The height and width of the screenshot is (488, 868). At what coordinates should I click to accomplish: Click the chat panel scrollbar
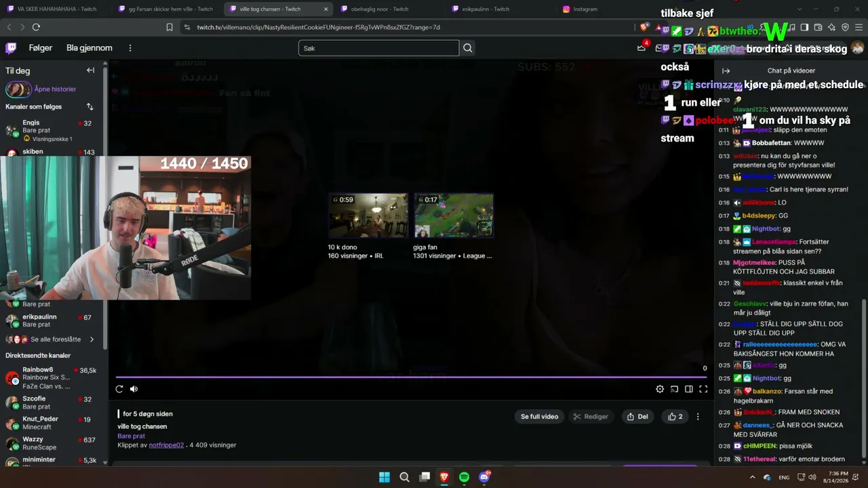pos(863,380)
